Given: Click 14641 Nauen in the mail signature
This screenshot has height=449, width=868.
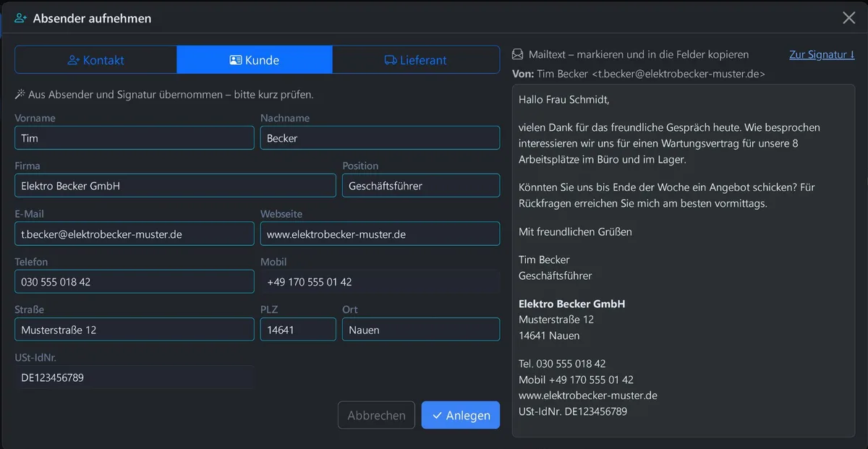Looking at the screenshot, I should point(549,335).
